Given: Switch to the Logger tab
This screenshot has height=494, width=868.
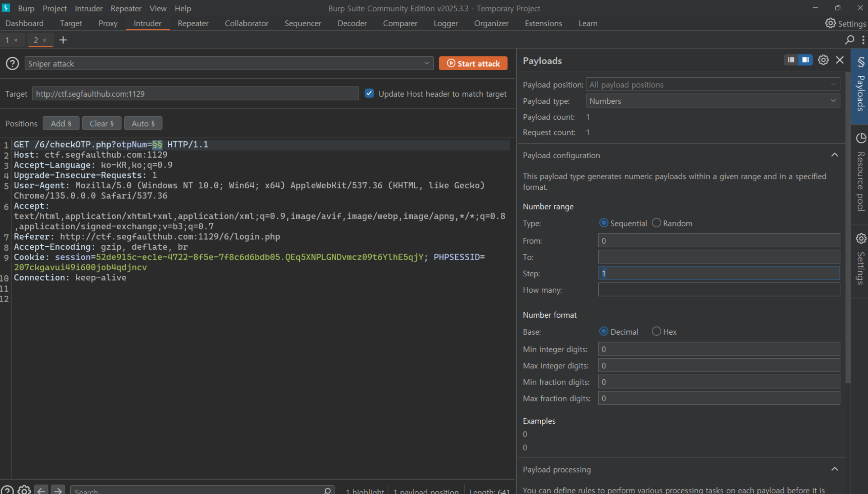Looking at the screenshot, I should [445, 23].
